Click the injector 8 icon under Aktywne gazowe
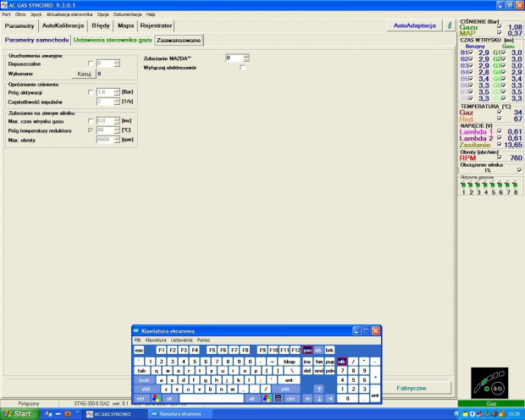Screen dimensions: 525x420 point(513,184)
